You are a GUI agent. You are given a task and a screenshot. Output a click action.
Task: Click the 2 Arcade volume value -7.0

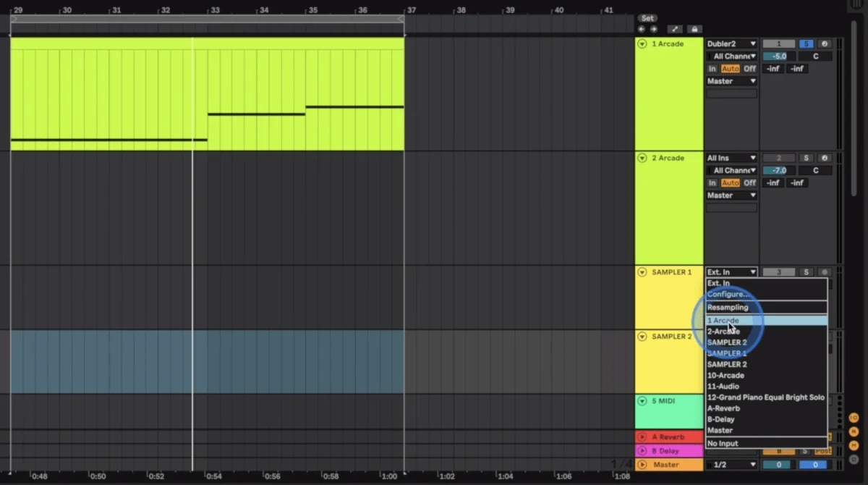coord(779,171)
